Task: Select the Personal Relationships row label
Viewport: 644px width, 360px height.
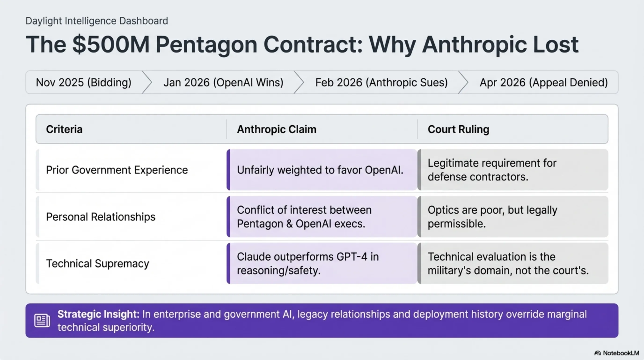Action: click(100, 217)
